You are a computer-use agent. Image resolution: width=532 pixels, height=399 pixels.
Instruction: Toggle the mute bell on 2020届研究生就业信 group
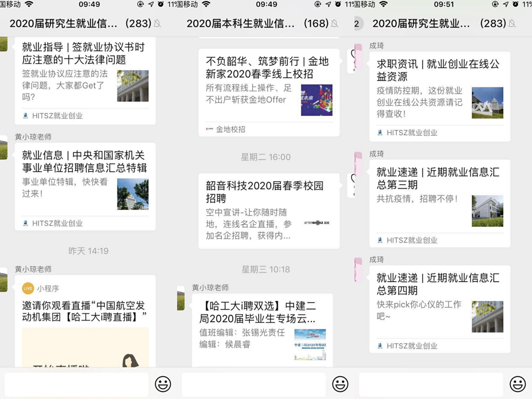coord(158,23)
